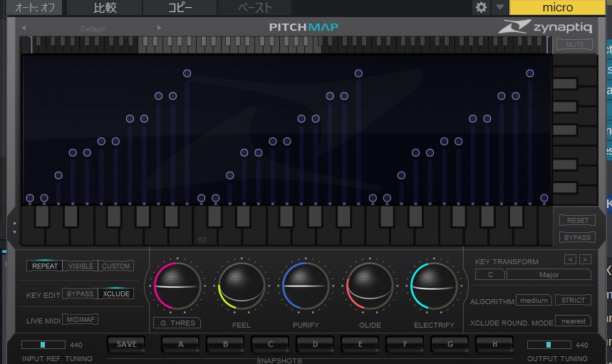Shift key transform left with < arrow
This screenshot has height=364, width=612.
click(570, 259)
